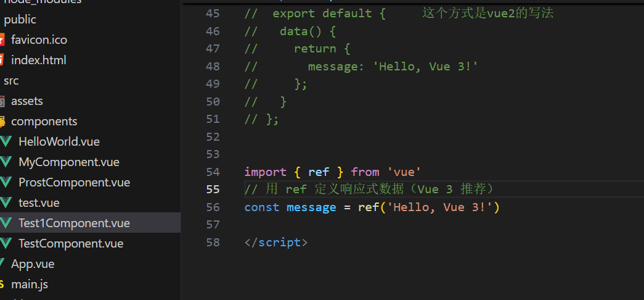The image size is (644, 300).
Task: Click the Vue icon beside test.vue
Action: point(6,203)
